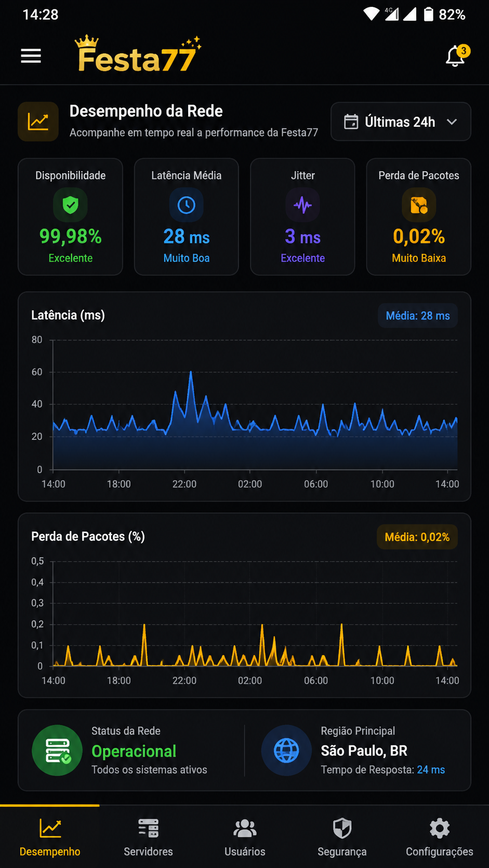489x868 pixels.
Task: Open the hamburger navigation menu
Action: click(31, 56)
